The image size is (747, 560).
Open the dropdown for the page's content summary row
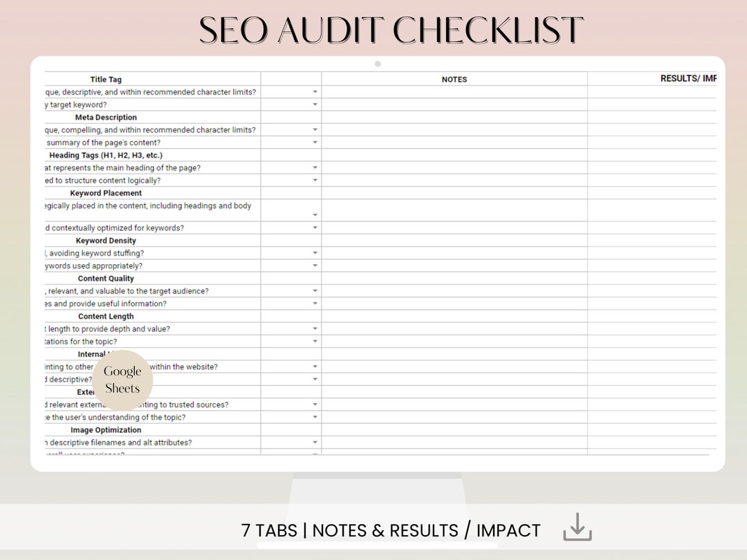point(315,142)
